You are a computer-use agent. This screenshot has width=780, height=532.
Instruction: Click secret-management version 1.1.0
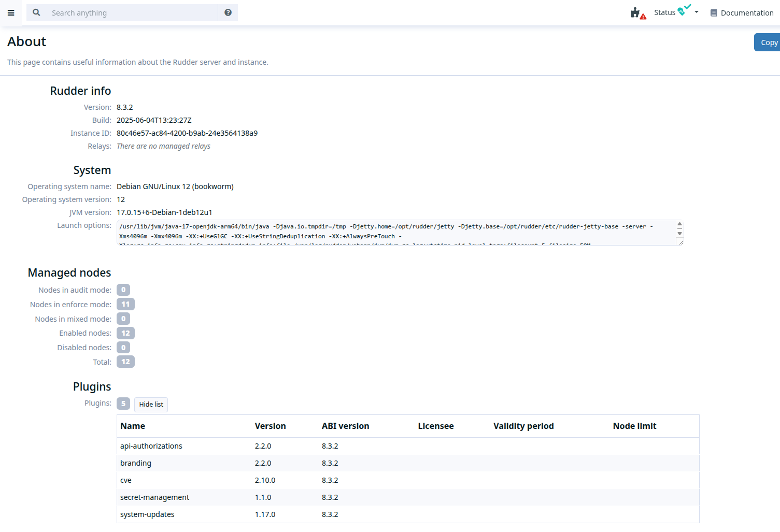point(263,497)
